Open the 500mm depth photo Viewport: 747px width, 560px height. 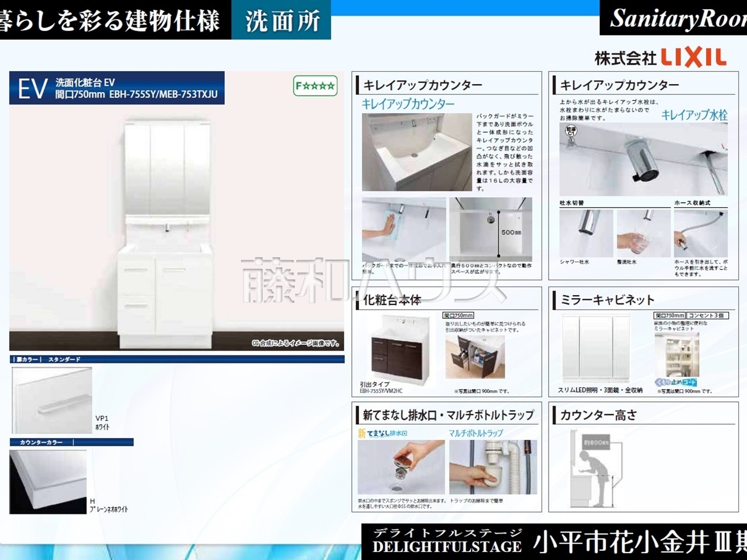[491, 229]
